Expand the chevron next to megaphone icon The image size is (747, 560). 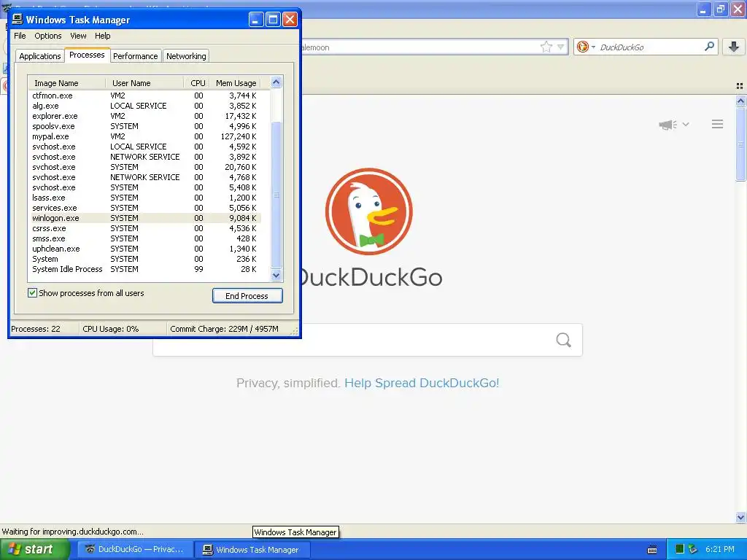[686, 124]
